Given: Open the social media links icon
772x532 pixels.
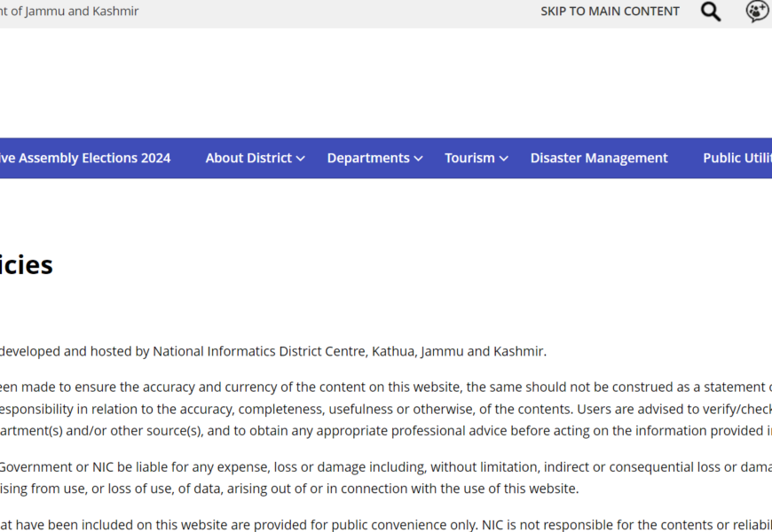Looking at the screenshot, I should pos(756,12).
